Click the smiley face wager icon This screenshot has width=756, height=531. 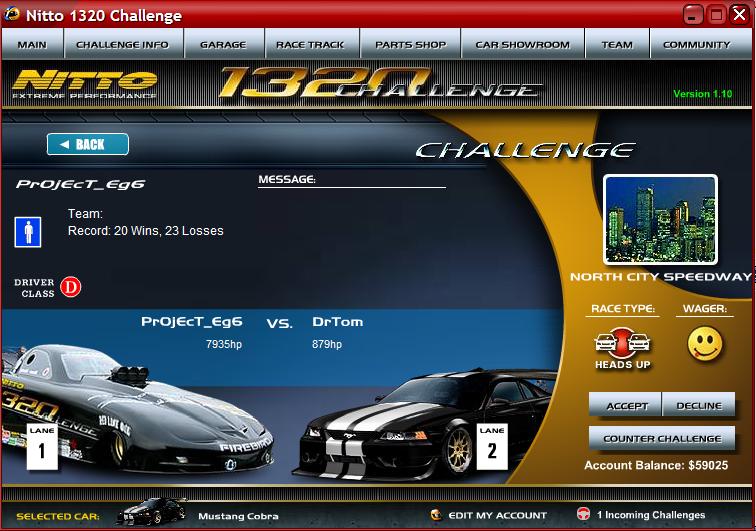pos(705,343)
